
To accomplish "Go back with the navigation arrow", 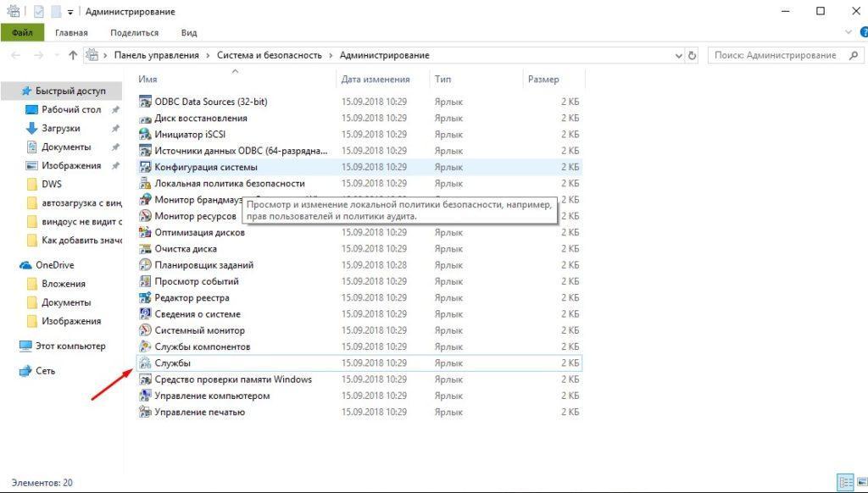I will 15,55.
